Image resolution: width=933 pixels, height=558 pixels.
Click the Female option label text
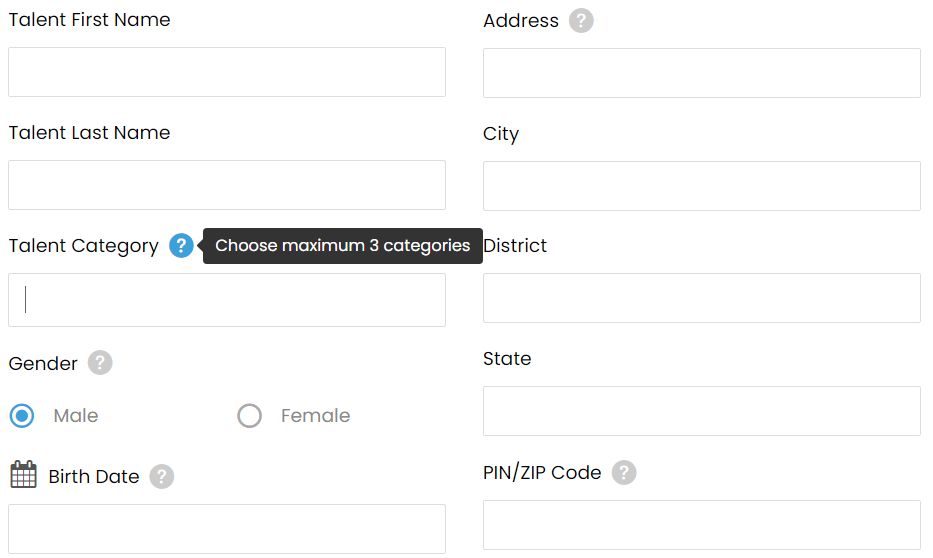315,415
